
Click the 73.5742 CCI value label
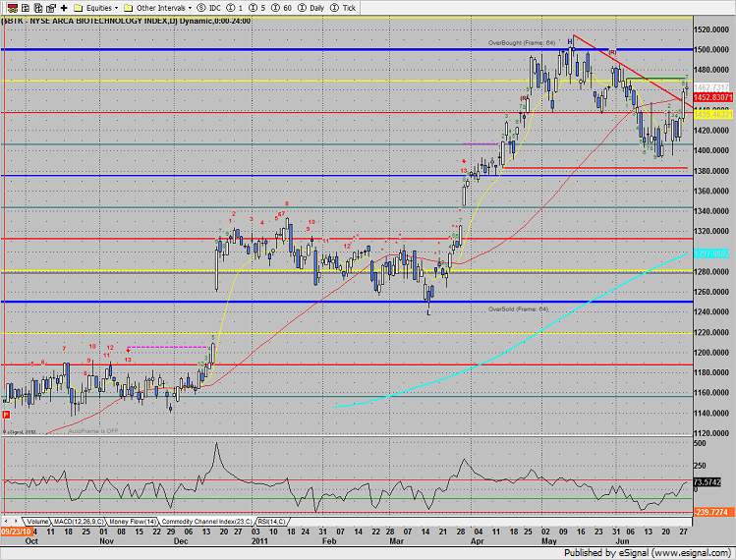tap(707, 482)
